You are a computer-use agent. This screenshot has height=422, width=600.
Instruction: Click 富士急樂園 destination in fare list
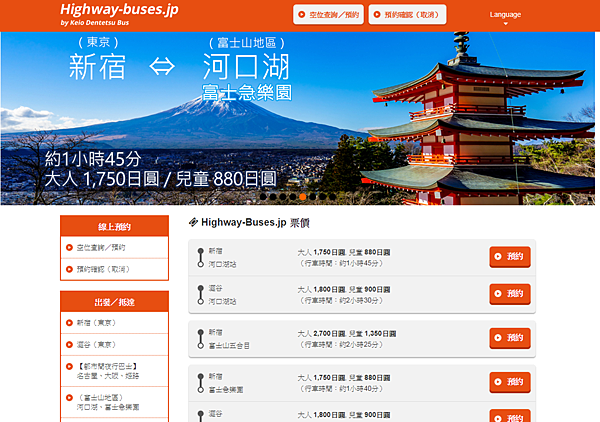pos(226,390)
